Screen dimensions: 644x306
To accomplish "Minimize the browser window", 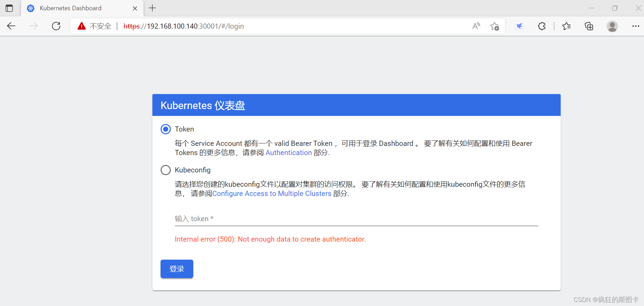I will pos(592,8).
